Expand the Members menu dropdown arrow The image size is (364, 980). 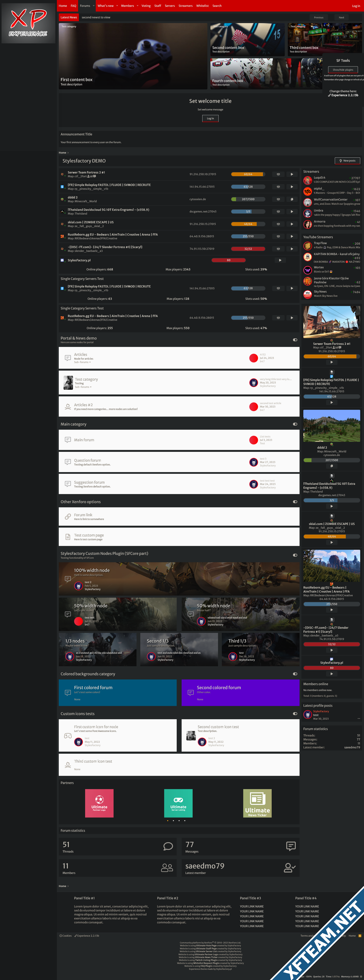tap(137, 6)
